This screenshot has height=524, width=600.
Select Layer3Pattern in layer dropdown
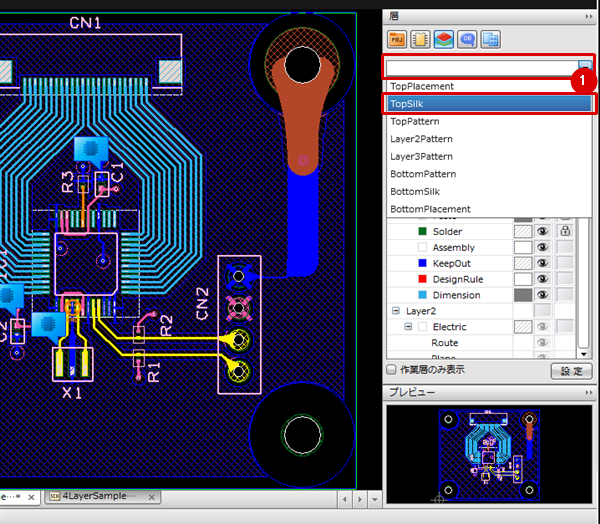[x=489, y=157]
